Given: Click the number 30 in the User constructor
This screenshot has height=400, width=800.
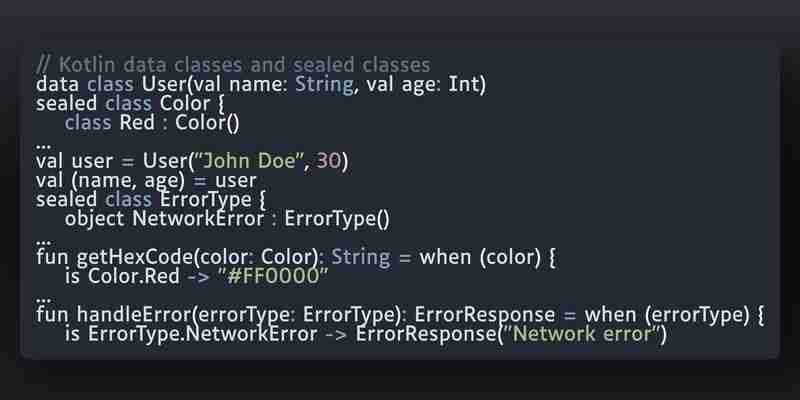Looking at the screenshot, I should pos(329,161).
